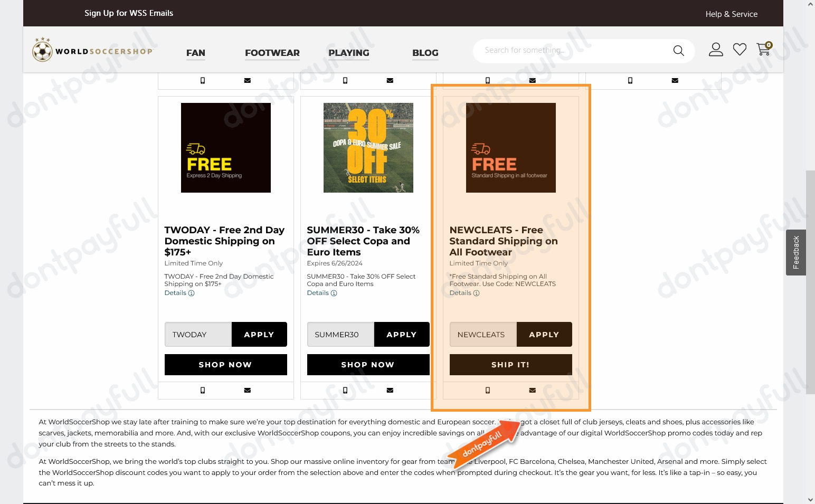Expand Details for NEWCLEATS coupon

tap(464, 293)
